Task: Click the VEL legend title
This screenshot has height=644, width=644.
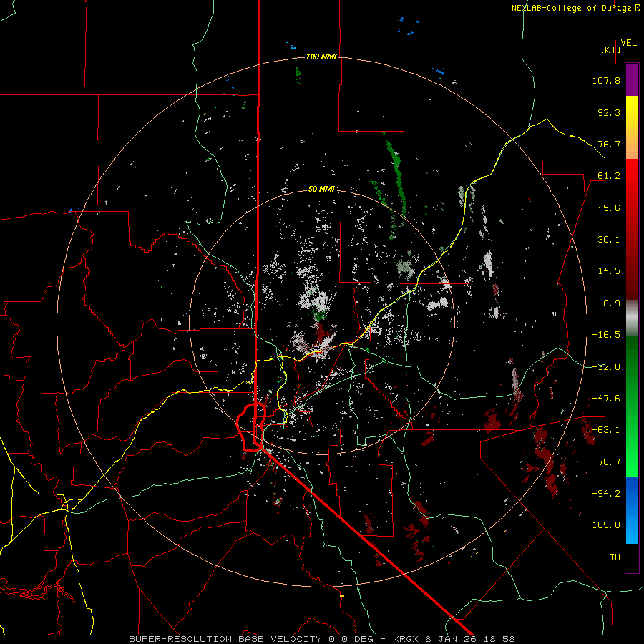Action: [x=628, y=43]
